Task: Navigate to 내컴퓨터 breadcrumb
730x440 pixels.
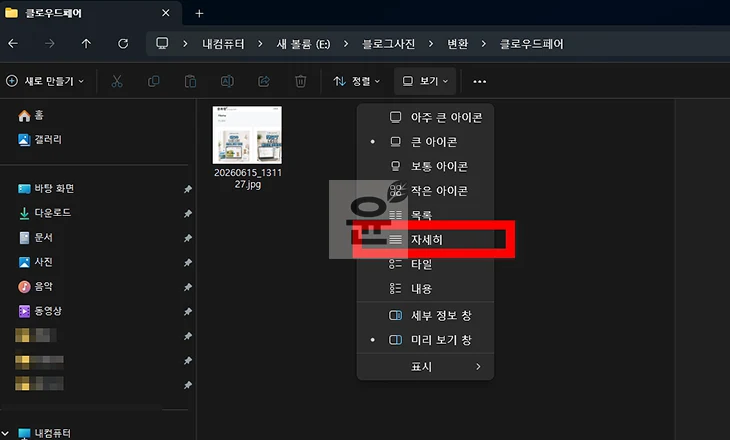Action: pos(223,44)
